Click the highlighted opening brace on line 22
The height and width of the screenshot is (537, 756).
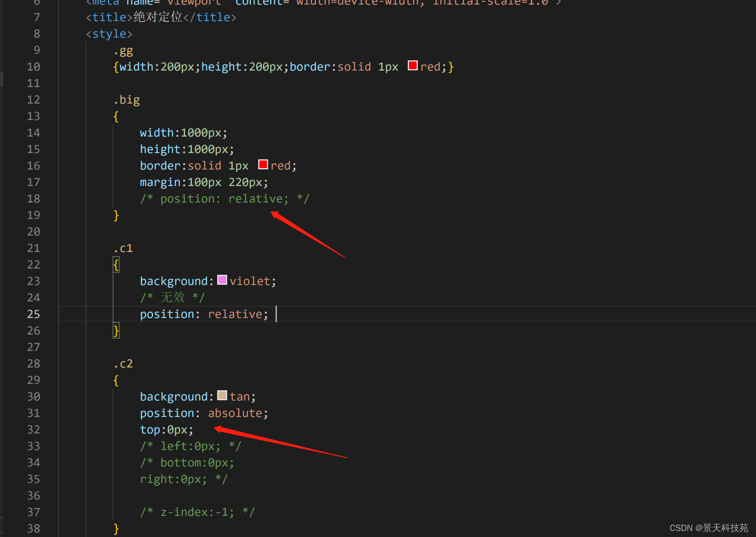click(116, 265)
